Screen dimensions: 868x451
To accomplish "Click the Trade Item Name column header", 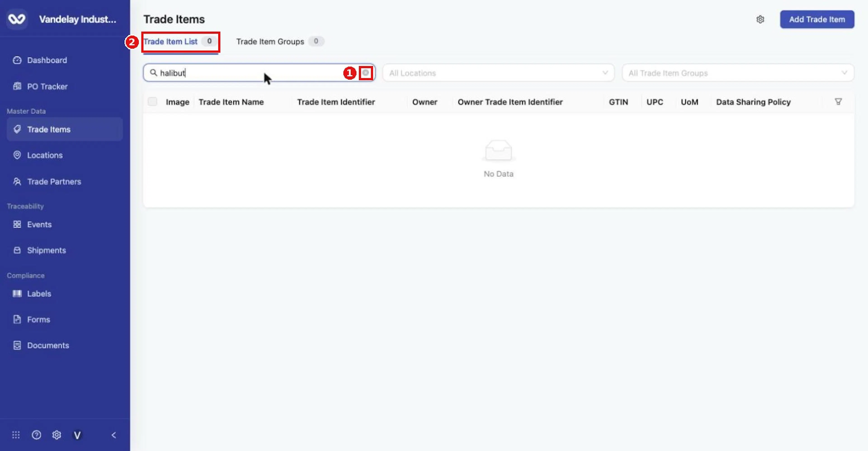I will 231,102.
